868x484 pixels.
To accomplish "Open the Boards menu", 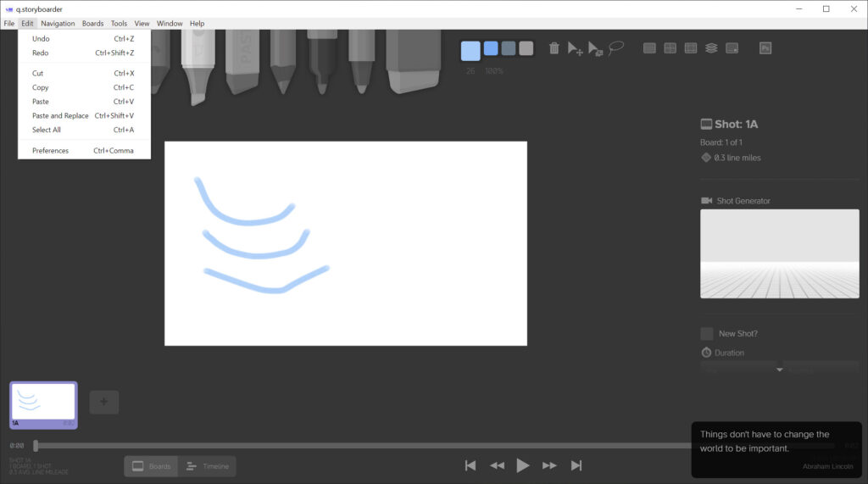I will point(92,23).
